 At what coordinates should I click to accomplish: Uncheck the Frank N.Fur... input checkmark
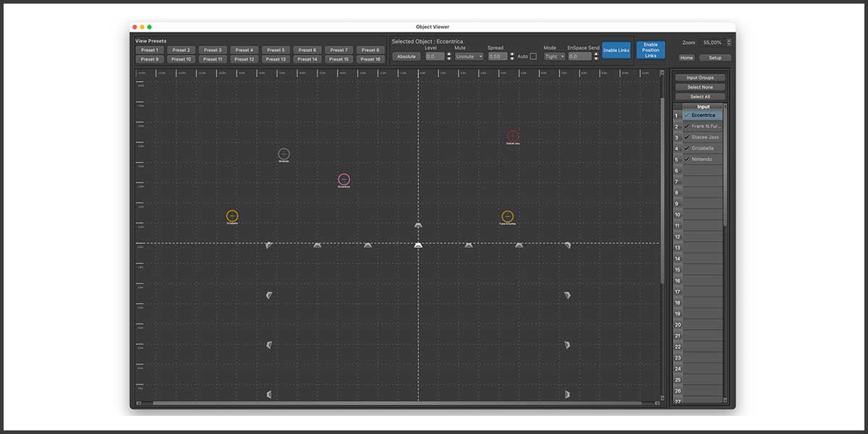pos(686,126)
